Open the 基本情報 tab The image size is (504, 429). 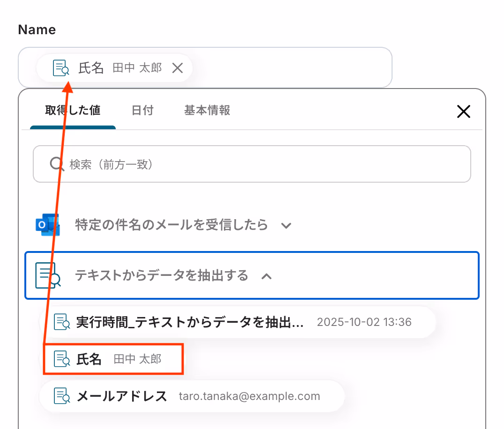(x=208, y=110)
